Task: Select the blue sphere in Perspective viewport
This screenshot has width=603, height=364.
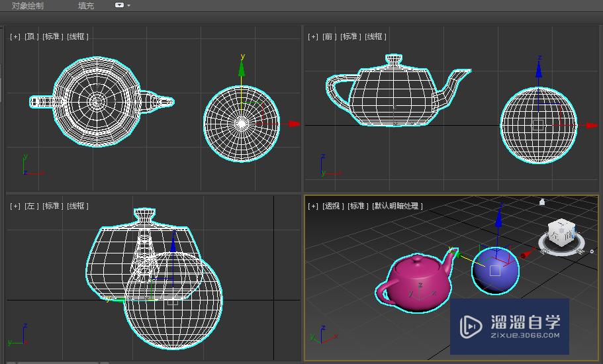Action: pyautogui.click(x=495, y=271)
